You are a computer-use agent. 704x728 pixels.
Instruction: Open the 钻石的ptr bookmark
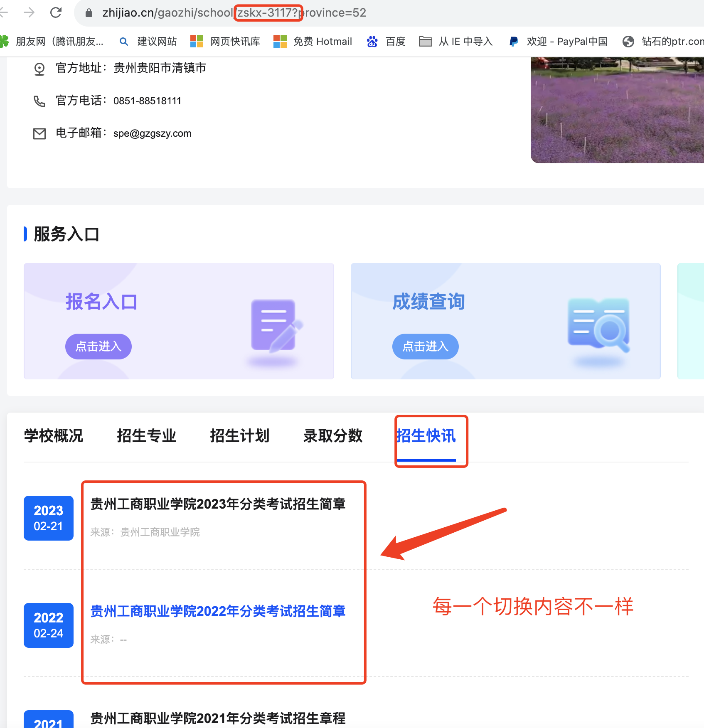pos(663,41)
